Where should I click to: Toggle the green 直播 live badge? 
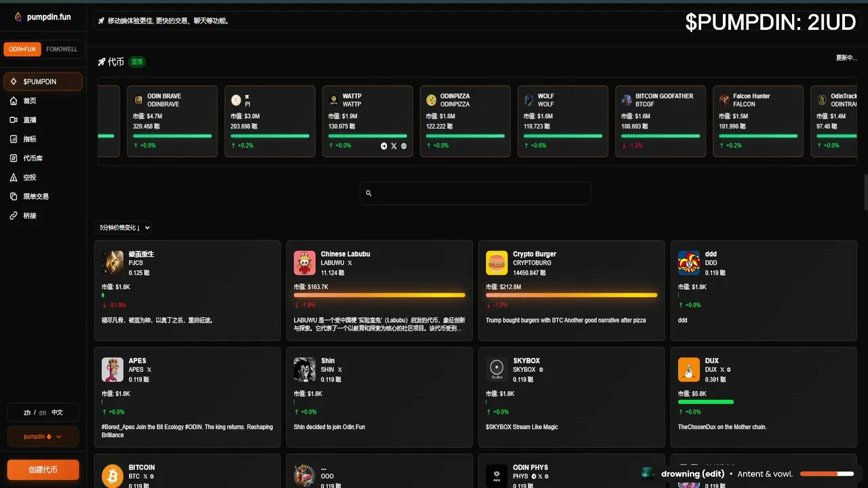pos(137,62)
